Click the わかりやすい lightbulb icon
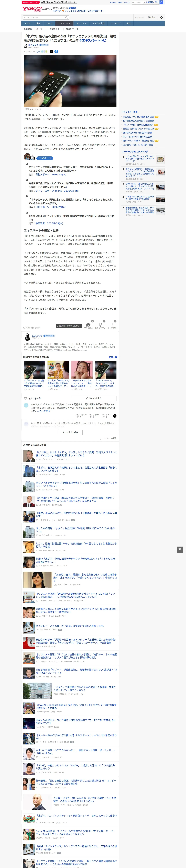Image resolution: width=186 pixels, height=868 pixels. pyautogui.click(x=100, y=324)
